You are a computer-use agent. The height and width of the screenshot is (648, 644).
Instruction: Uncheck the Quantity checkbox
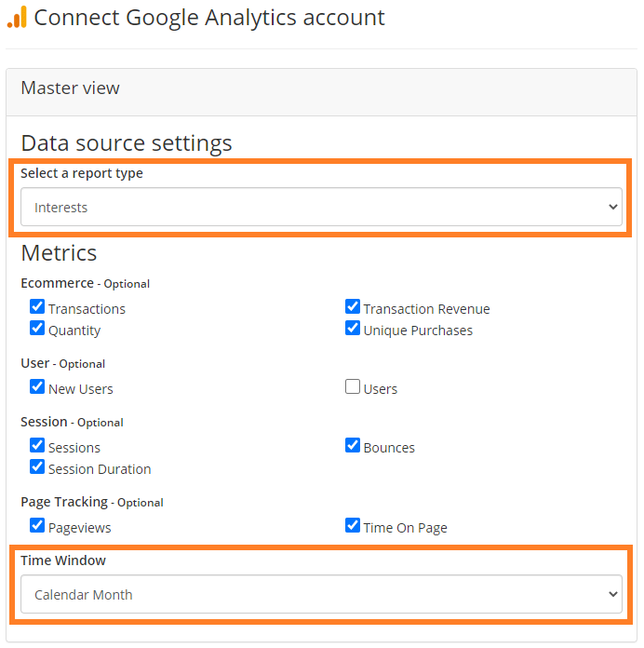(x=37, y=328)
